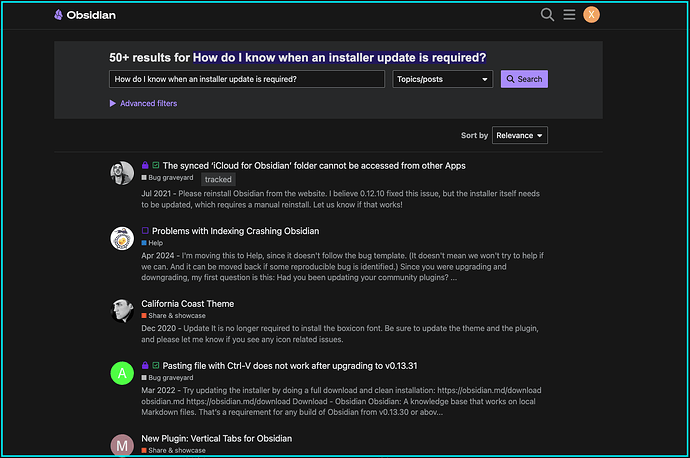
Task: Open the California Coast Theme topic
Action: coord(188,304)
